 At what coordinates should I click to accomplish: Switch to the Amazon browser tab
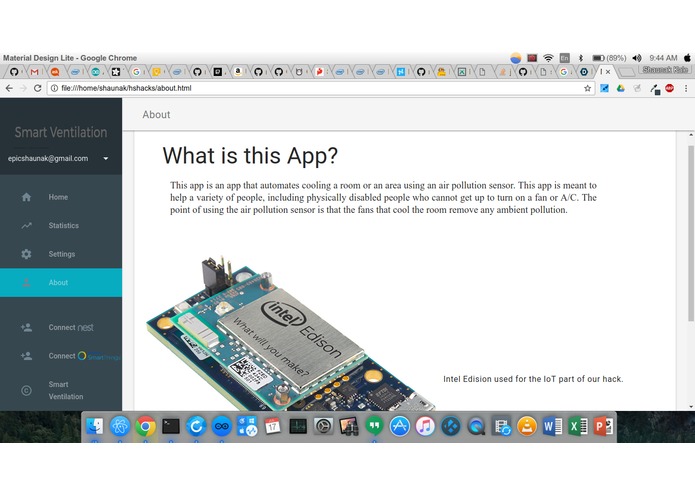click(x=238, y=72)
